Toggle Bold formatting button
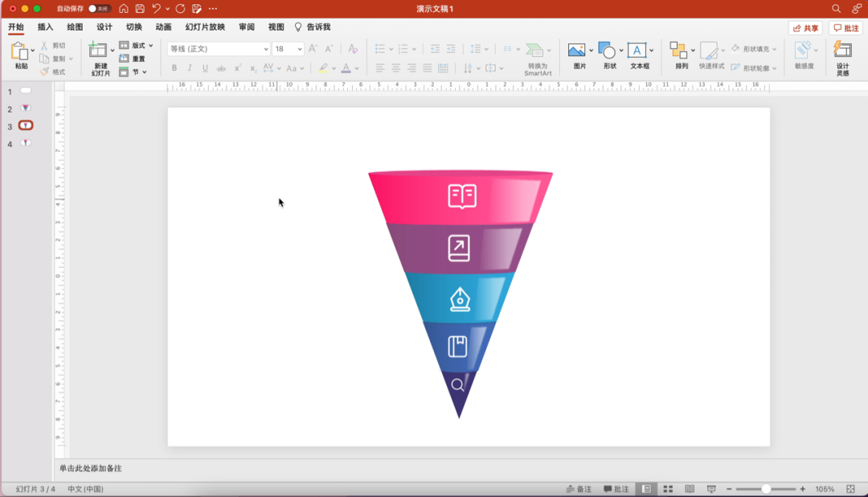 [x=174, y=68]
